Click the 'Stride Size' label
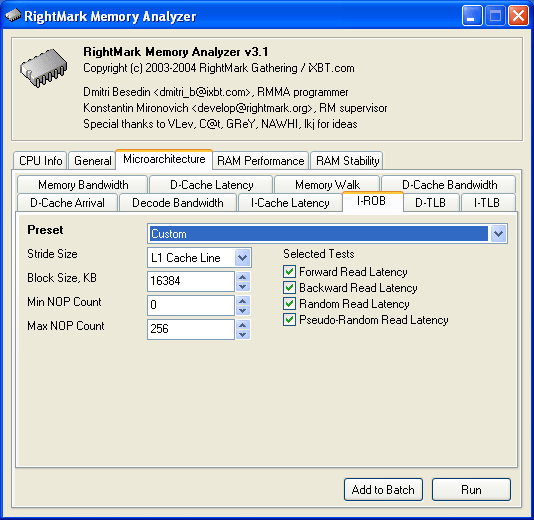534x520 pixels. [52, 254]
